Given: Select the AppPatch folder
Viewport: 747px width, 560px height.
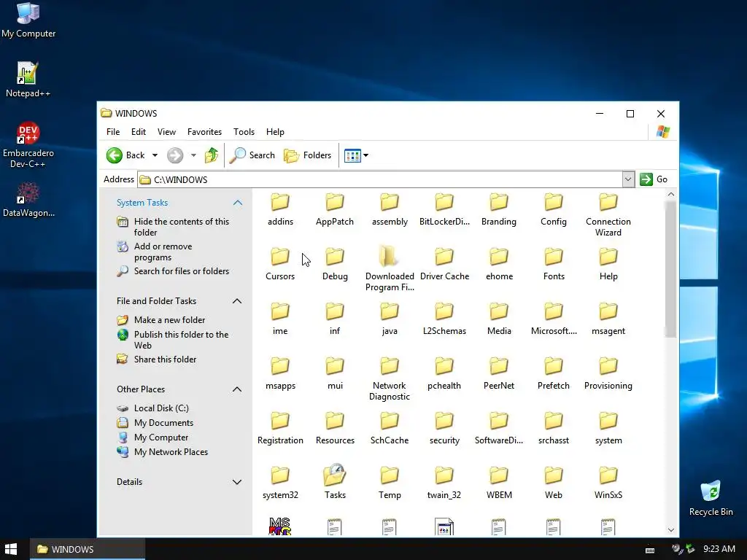Looking at the screenshot, I should point(335,209).
